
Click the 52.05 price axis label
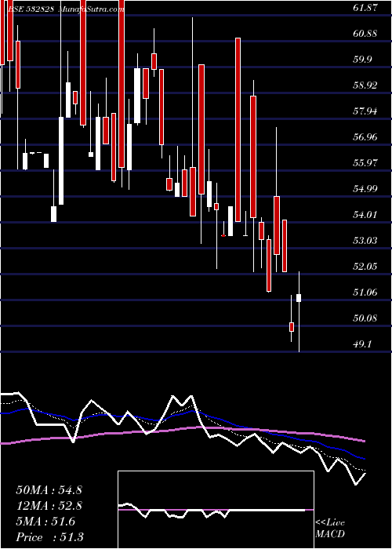tap(365, 267)
